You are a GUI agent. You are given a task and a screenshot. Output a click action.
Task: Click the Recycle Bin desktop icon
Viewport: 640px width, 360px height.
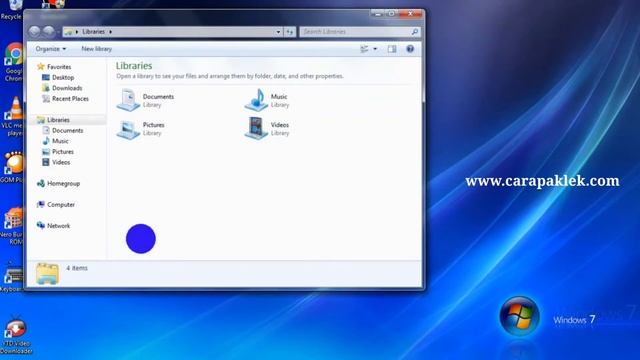click(x=11, y=10)
